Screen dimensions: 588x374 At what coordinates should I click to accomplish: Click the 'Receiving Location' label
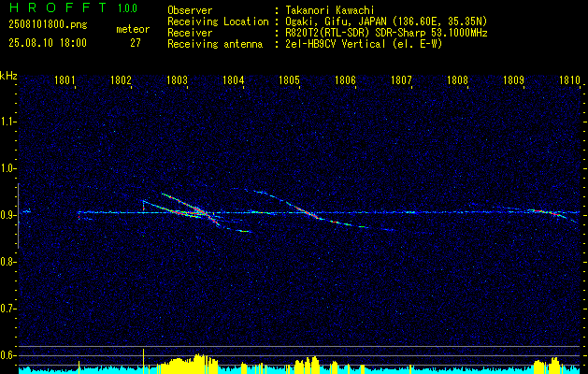(x=218, y=22)
